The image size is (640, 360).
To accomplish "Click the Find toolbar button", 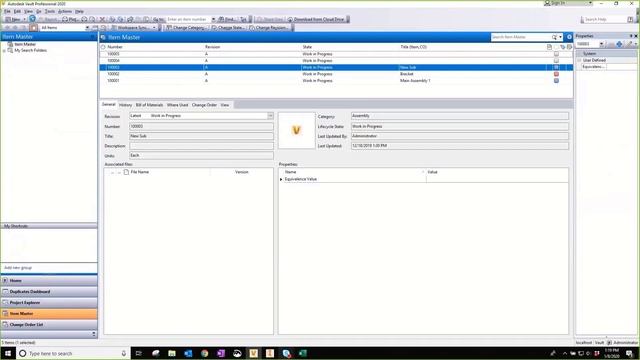I will pyautogui.click(x=227, y=19).
